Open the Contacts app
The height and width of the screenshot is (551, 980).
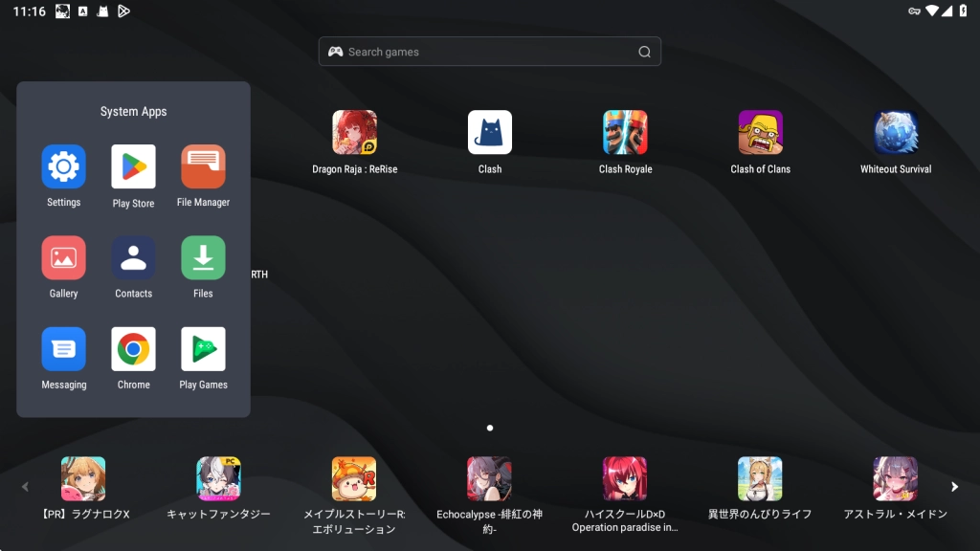tap(133, 258)
